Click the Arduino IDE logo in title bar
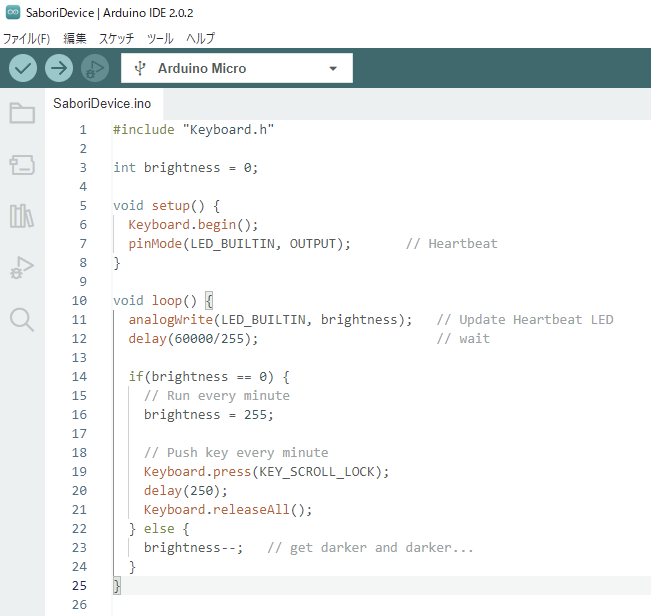 (x=13, y=12)
